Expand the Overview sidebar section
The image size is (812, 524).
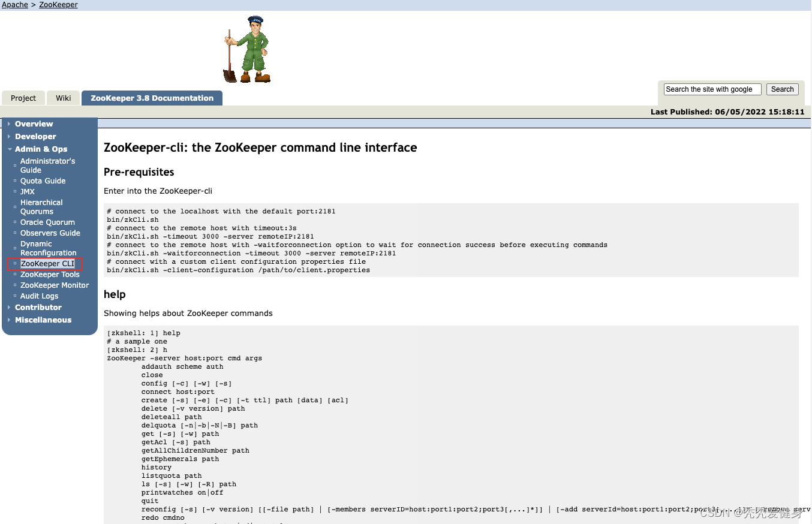(34, 124)
